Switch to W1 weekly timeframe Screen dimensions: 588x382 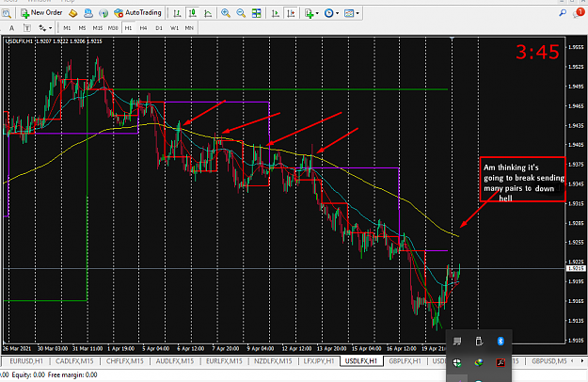pos(174,28)
